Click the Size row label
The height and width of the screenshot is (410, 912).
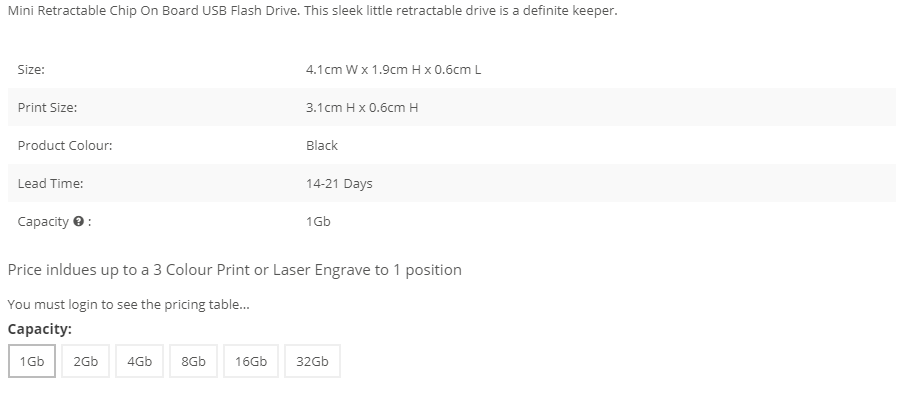point(31,70)
